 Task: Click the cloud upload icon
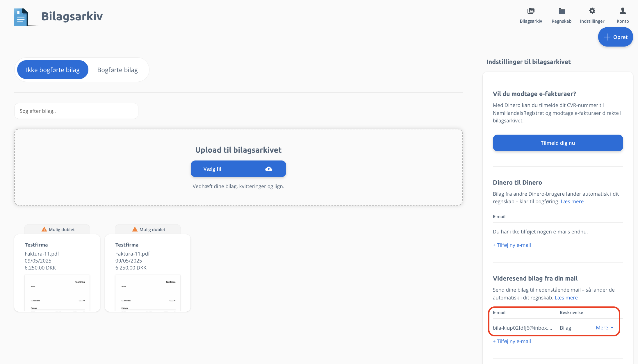point(269,169)
